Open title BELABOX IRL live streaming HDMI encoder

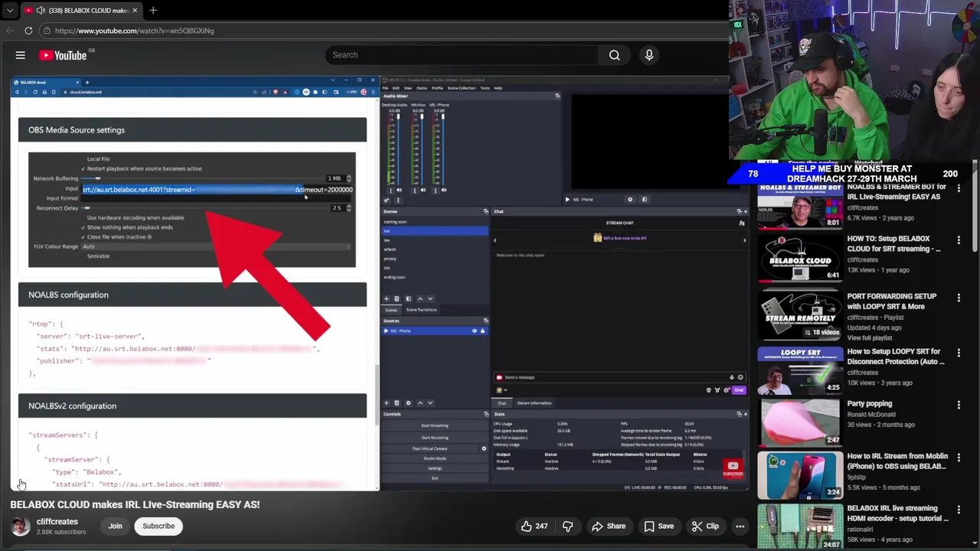pos(898,513)
